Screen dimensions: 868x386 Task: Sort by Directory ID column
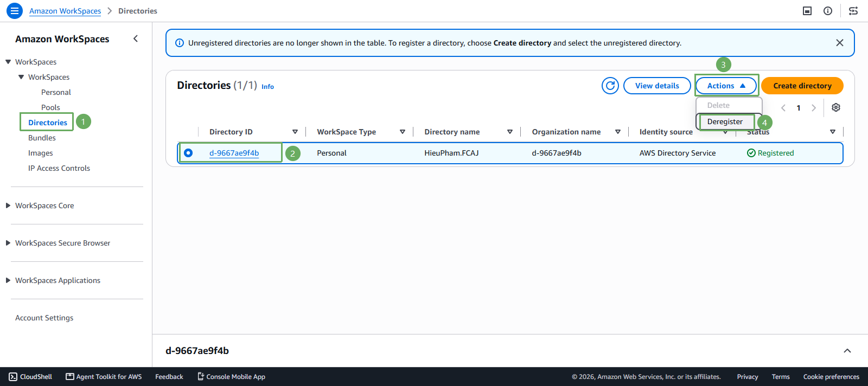(295, 132)
